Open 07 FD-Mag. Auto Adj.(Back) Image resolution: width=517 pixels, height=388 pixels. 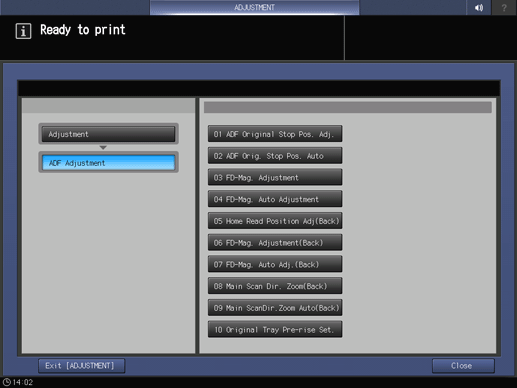click(275, 264)
